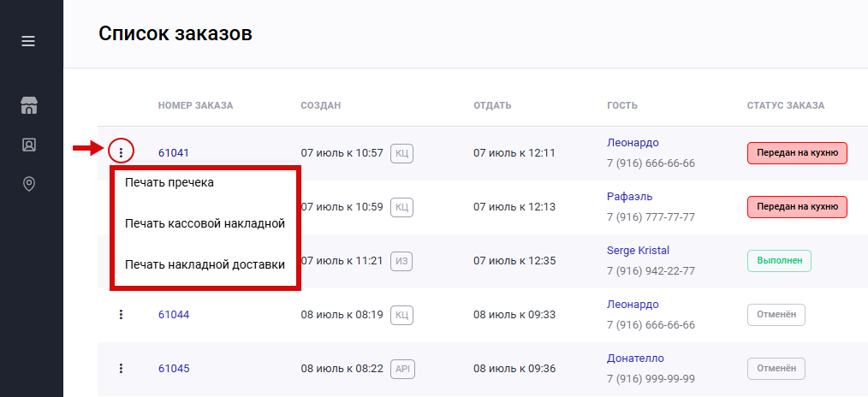Open order number 61041 link
Image resolution: width=868 pixels, height=397 pixels.
coord(174,153)
